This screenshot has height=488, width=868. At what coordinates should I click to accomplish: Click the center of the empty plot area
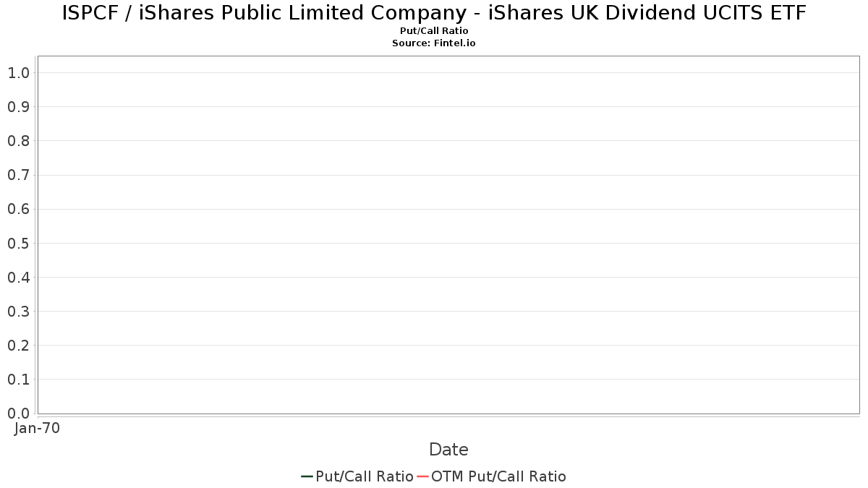point(448,235)
